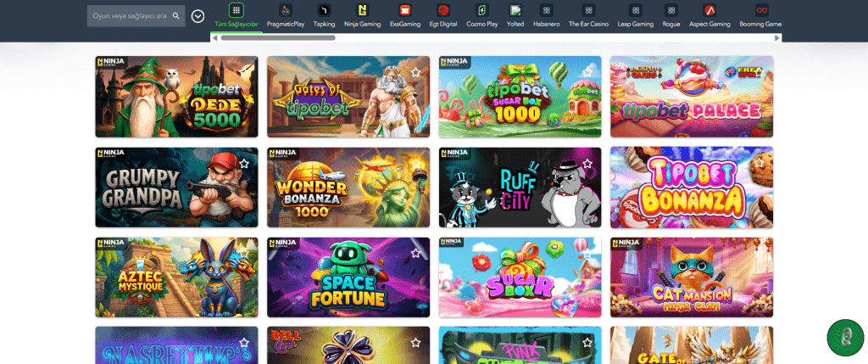Click the provider scrollbar right arrow

(x=777, y=37)
